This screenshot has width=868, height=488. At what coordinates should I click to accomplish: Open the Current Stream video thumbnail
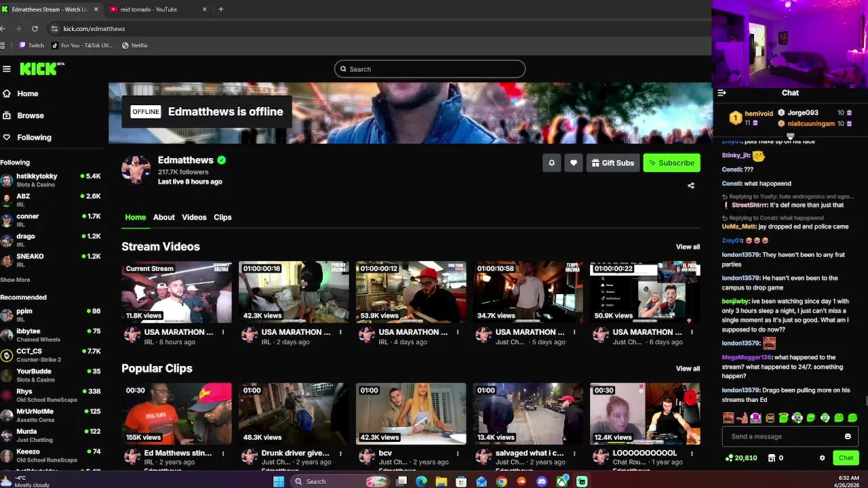click(176, 292)
